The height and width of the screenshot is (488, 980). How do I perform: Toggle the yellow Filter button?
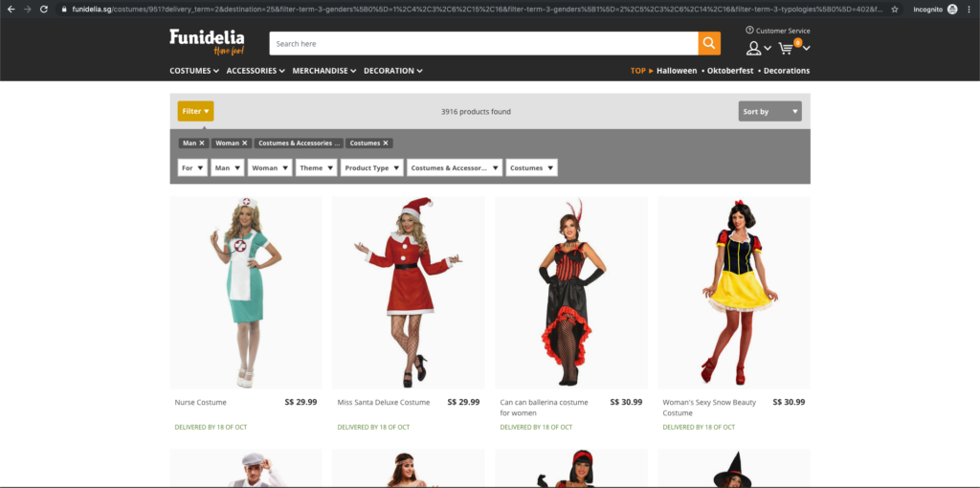(195, 111)
